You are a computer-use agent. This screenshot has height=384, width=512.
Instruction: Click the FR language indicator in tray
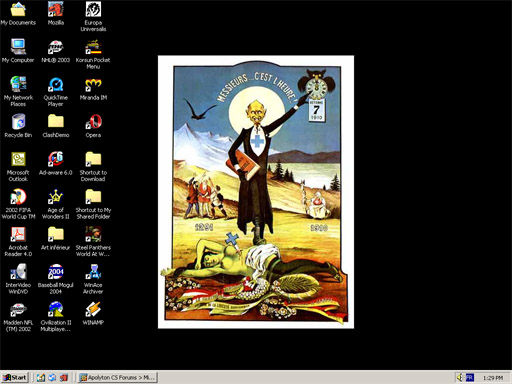coord(469,377)
